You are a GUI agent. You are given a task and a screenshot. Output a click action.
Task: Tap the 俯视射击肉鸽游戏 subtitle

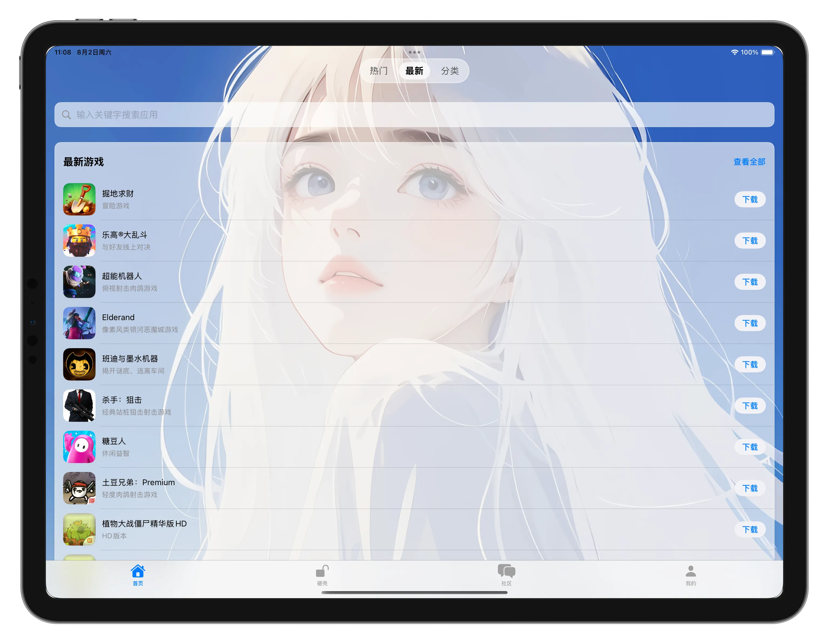130,289
